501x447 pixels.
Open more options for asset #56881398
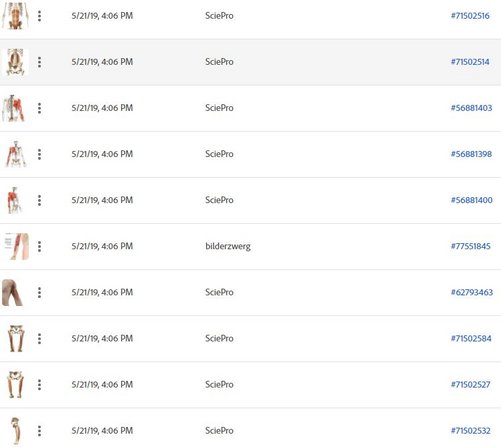coord(39,154)
